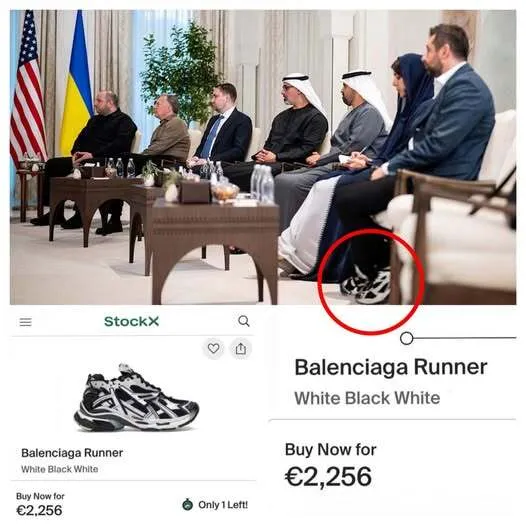Screen dimensions: 526x526
Task: Favorite the sneaker with heart icon
Action: (x=214, y=349)
